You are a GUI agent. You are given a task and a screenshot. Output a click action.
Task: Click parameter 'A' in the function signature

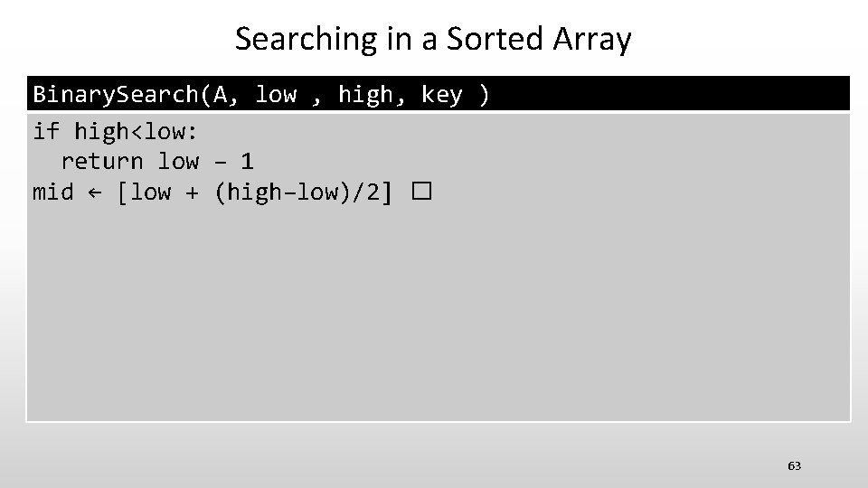[x=221, y=94]
